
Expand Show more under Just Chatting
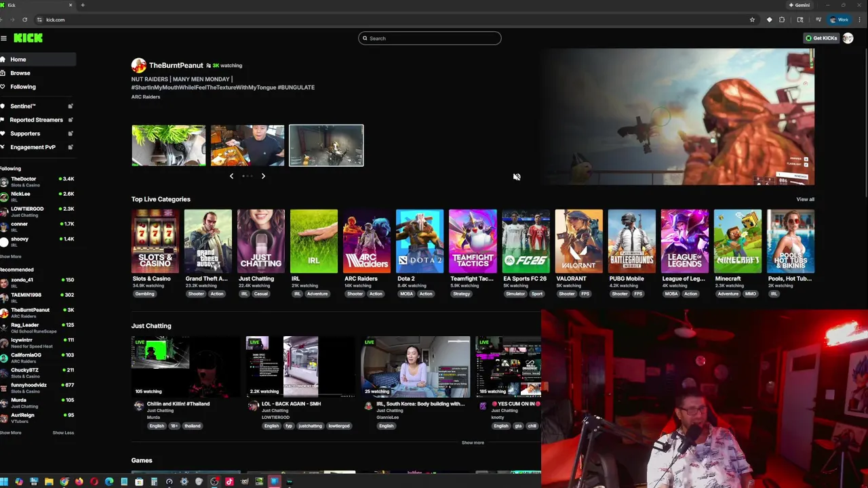point(473,443)
